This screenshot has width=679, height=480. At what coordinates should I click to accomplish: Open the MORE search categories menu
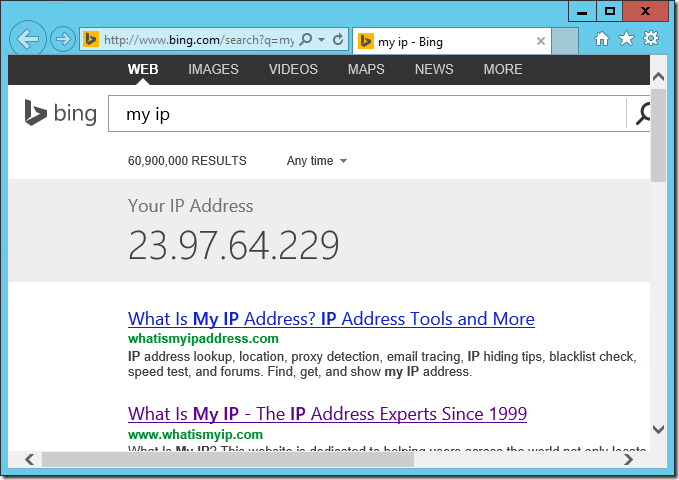[x=503, y=69]
